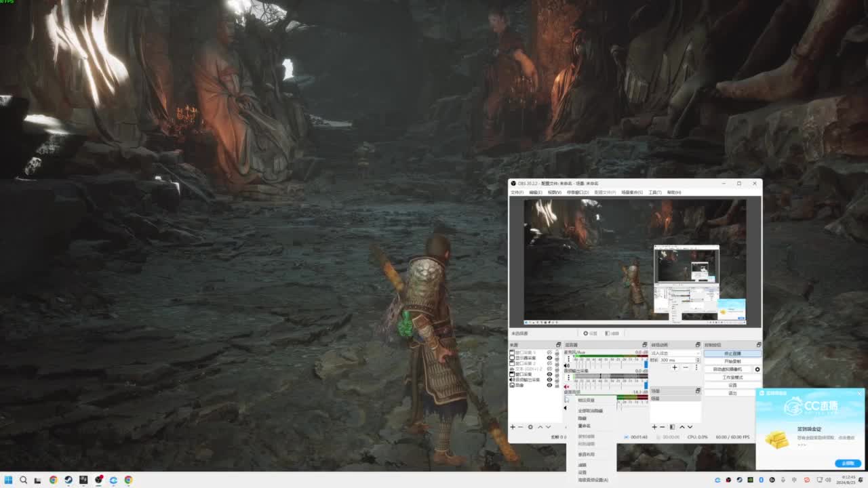
Task: Undock the 控制按钮 controls panel
Action: tap(759, 345)
